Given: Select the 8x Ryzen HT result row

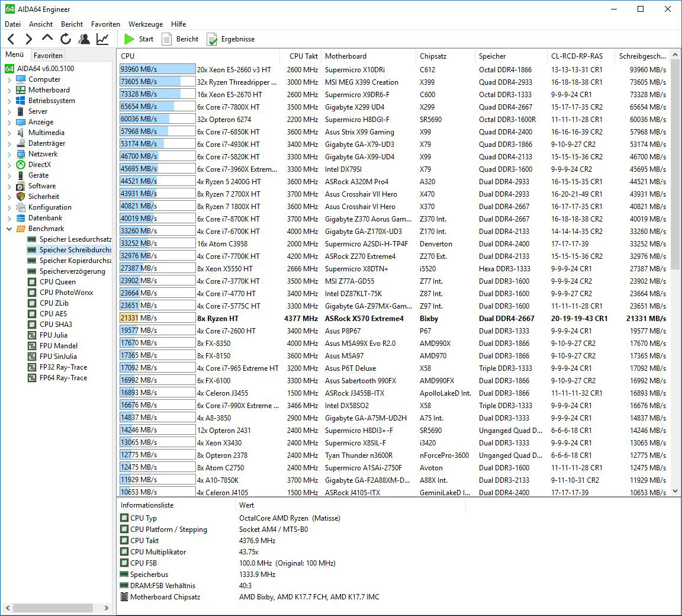Looking at the screenshot, I should pyautogui.click(x=394, y=319).
